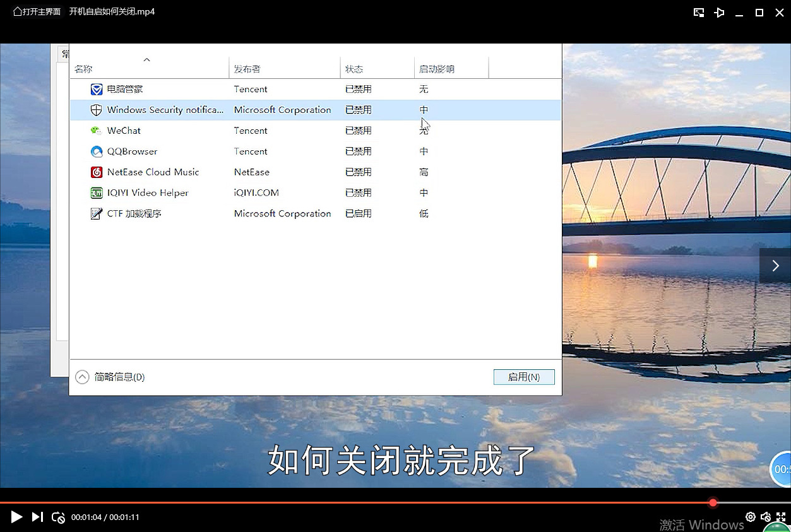Open the player settings gear
The height and width of the screenshot is (532, 791).
coord(750,517)
